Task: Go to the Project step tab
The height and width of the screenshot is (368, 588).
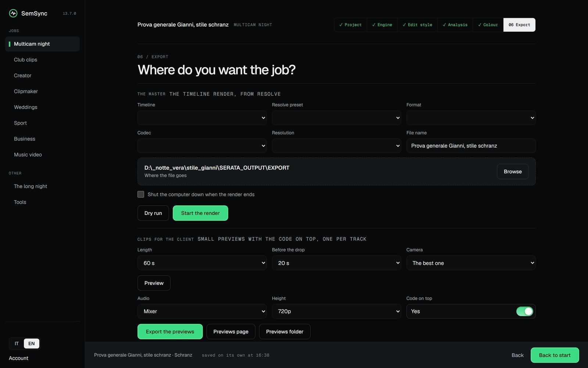Action: (351, 25)
